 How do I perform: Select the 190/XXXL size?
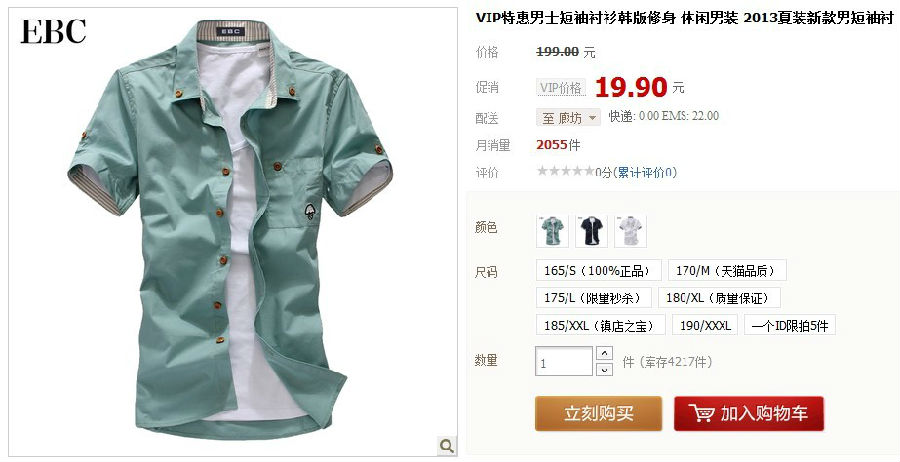click(x=705, y=325)
